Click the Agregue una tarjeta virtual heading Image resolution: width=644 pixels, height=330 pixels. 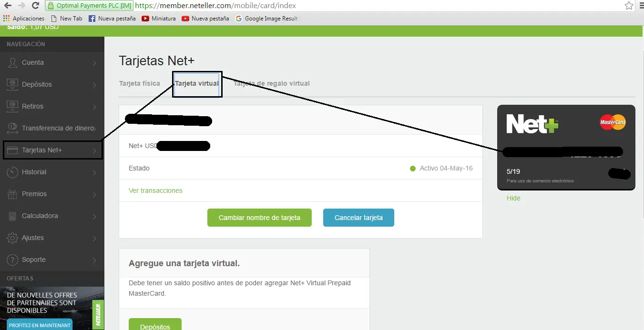(184, 263)
